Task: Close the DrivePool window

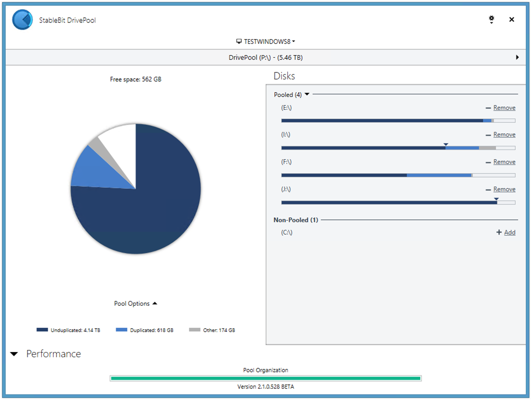Action: pos(512,19)
